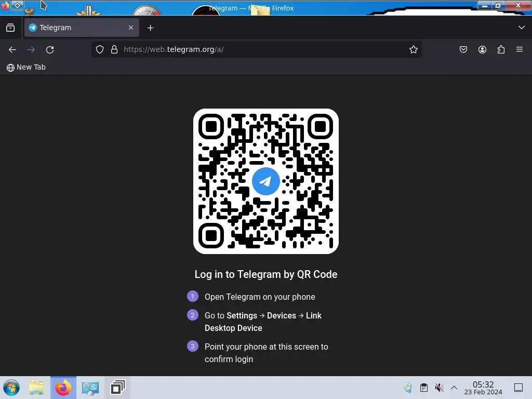The height and width of the screenshot is (399, 532).
Task: Open a new tab with the plus button
Action: [x=150, y=28]
